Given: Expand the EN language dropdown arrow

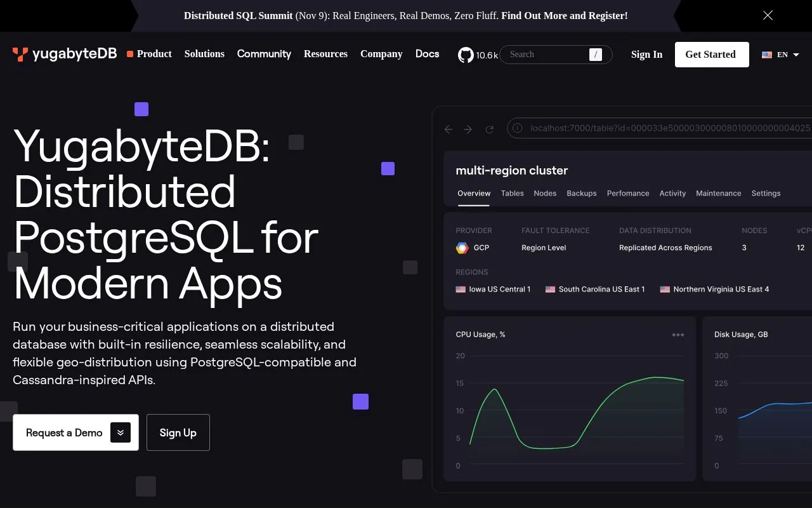Looking at the screenshot, I should (x=796, y=55).
